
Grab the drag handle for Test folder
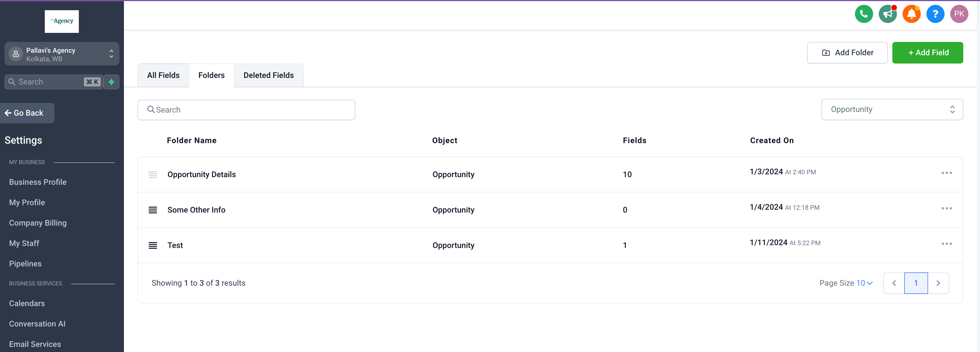[x=153, y=245]
